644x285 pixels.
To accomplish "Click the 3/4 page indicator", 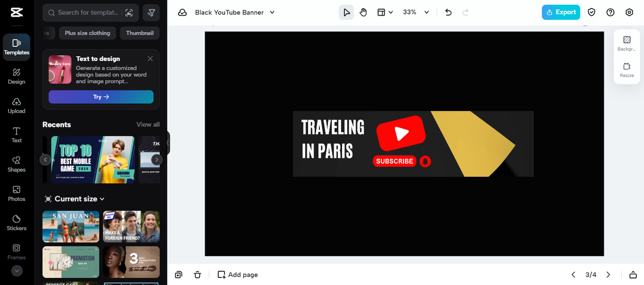I will pos(591,274).
